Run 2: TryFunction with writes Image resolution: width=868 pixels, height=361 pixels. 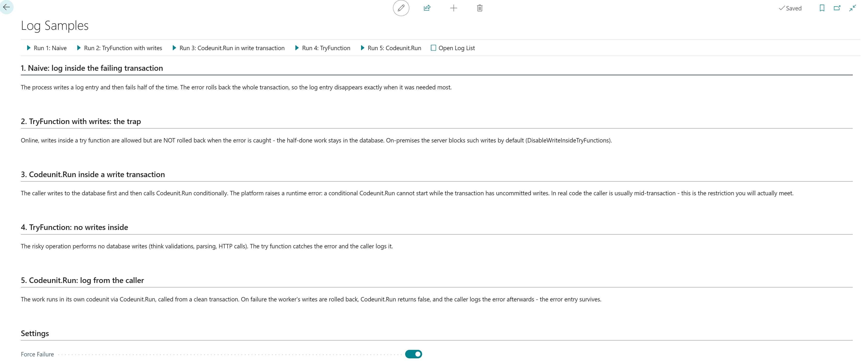[x=119, y=48]
